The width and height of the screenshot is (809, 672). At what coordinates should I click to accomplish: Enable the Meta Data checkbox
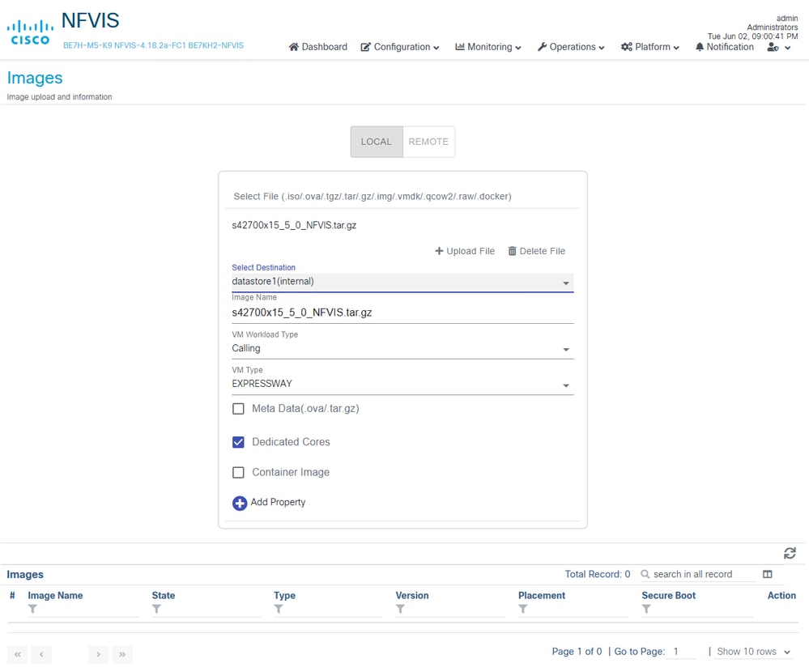(x=238, y=409)
